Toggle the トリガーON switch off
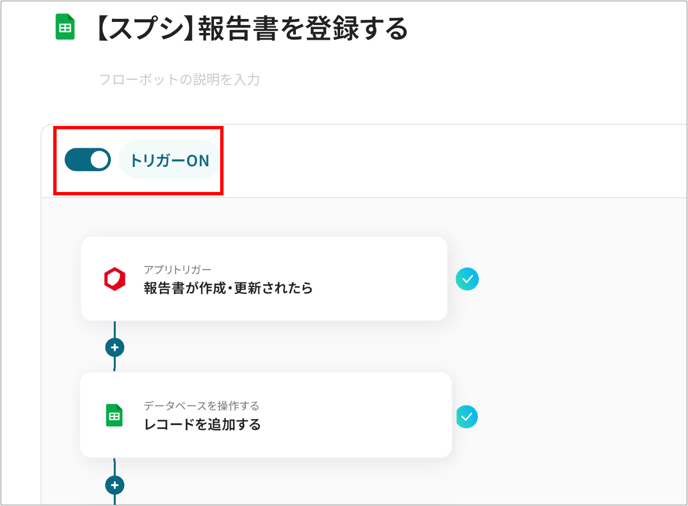This screenshot has width=688, height=506. pyautogui.click(x=87, y=160)
